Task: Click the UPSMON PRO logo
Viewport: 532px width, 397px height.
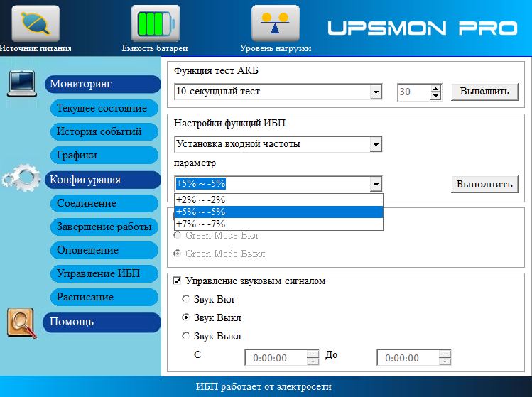Action: (x=423, y=28)
